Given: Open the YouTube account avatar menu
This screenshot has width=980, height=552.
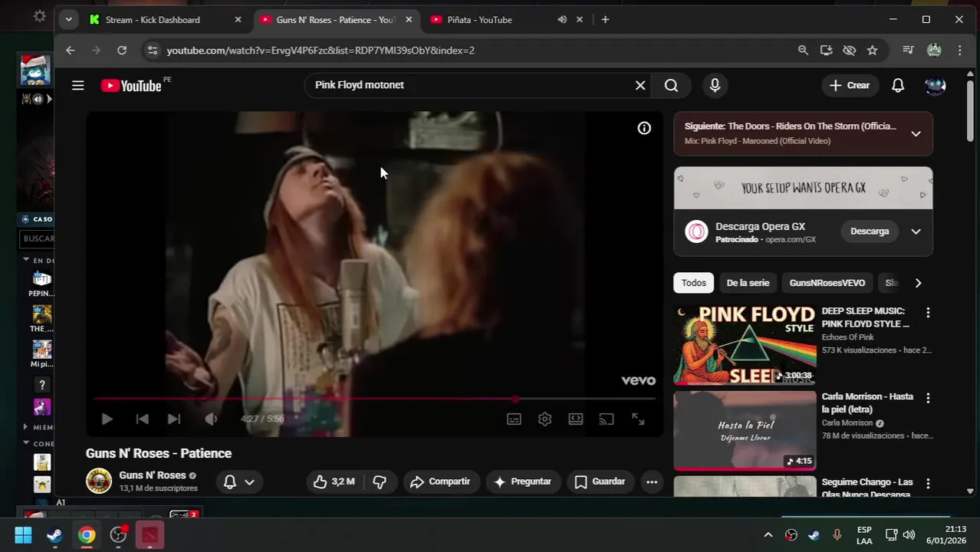Looking at the screenshot, I should (x=935, y=85).
